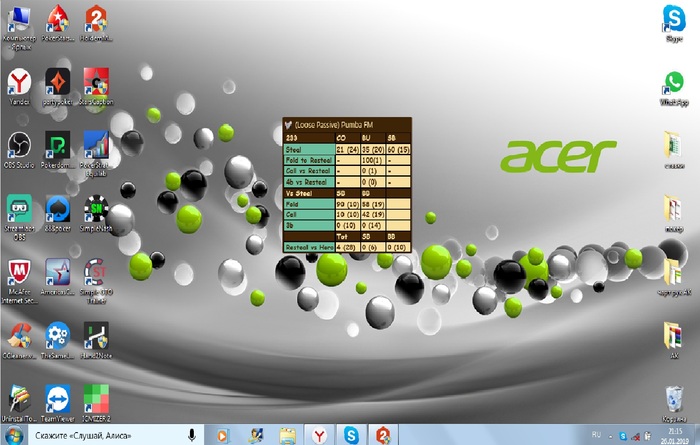This screenshot has width=700, height=445.
Task: Open the partypoker desktop icon
Action: [x=58, y=87]
